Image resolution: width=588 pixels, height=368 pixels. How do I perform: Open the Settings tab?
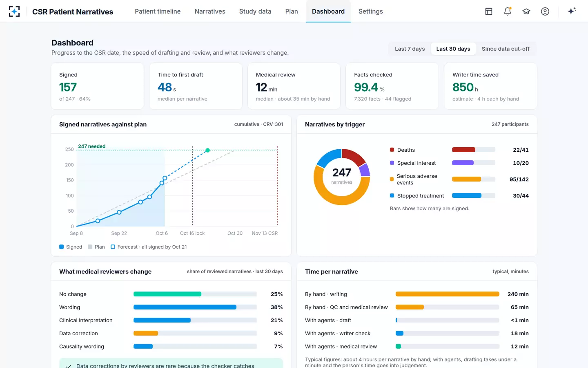coord(371,11)
